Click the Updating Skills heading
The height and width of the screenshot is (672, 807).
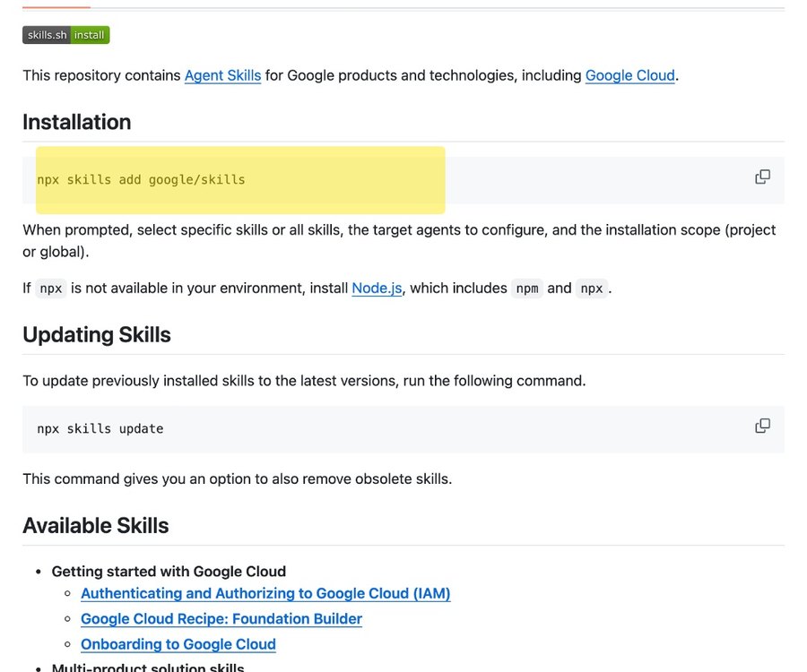tap(97, 335)
